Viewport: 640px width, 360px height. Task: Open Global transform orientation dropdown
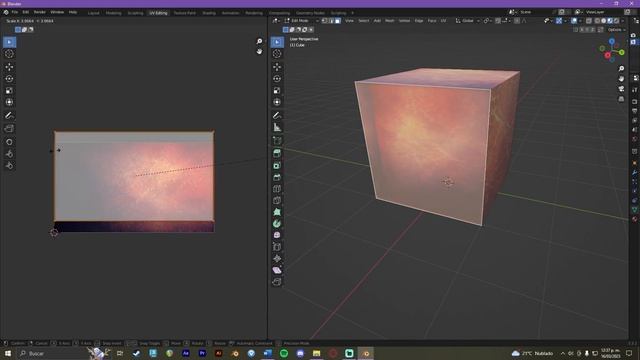click(468, 21)
